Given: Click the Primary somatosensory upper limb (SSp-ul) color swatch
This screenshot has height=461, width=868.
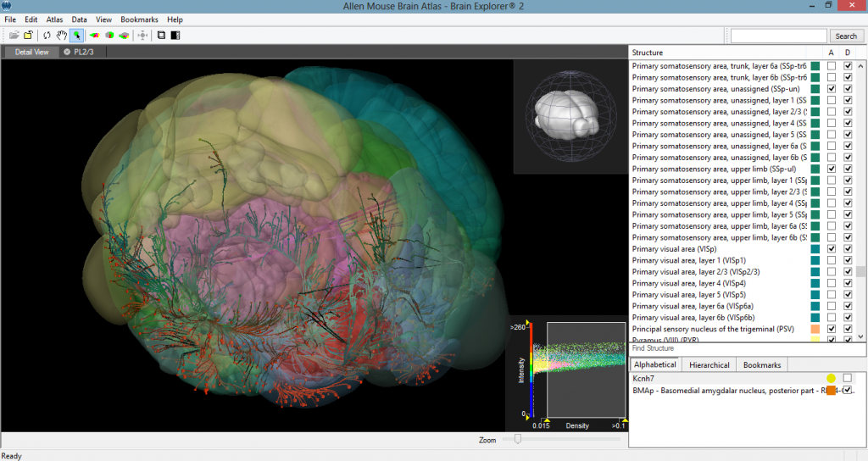Looking at the screenshot, I should point(815,169).
